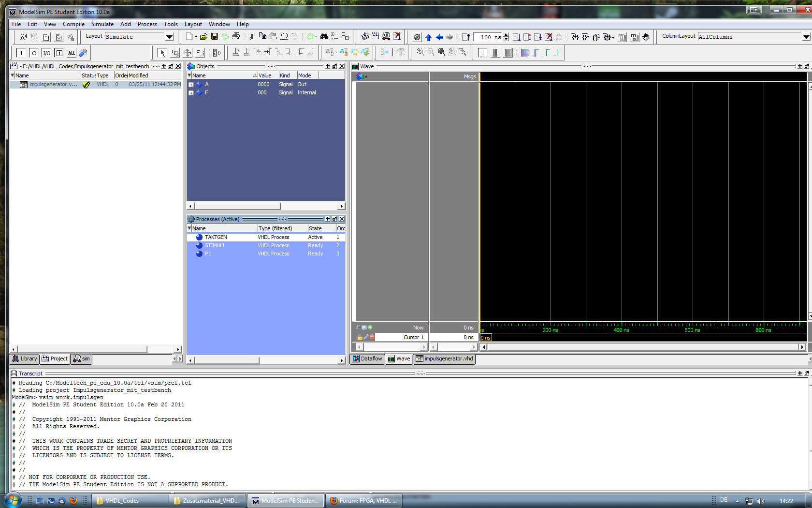Click the blue up arrow icon
812x508 pixels.
428,37
